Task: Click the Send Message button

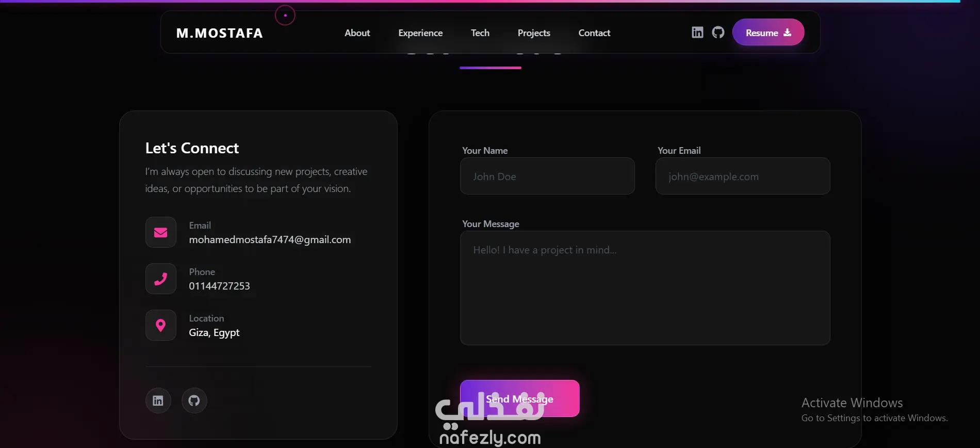Action: pyautogui.click(x=520, y=398)
